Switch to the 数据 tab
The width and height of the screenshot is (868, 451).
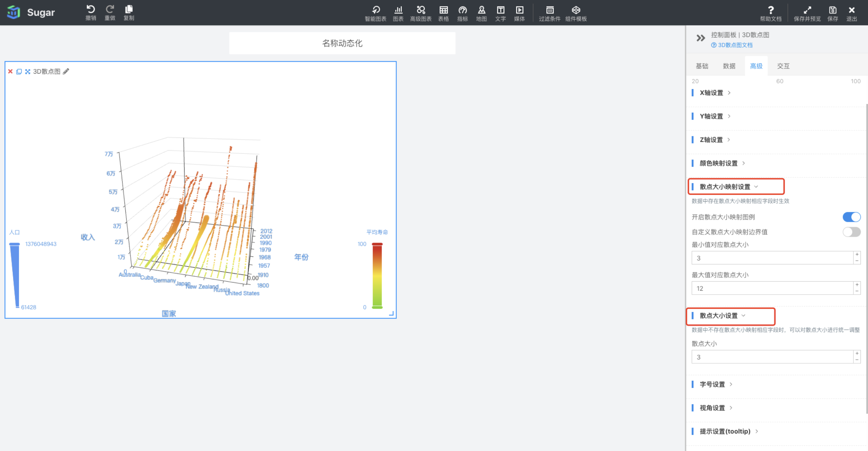pos(729,66)
